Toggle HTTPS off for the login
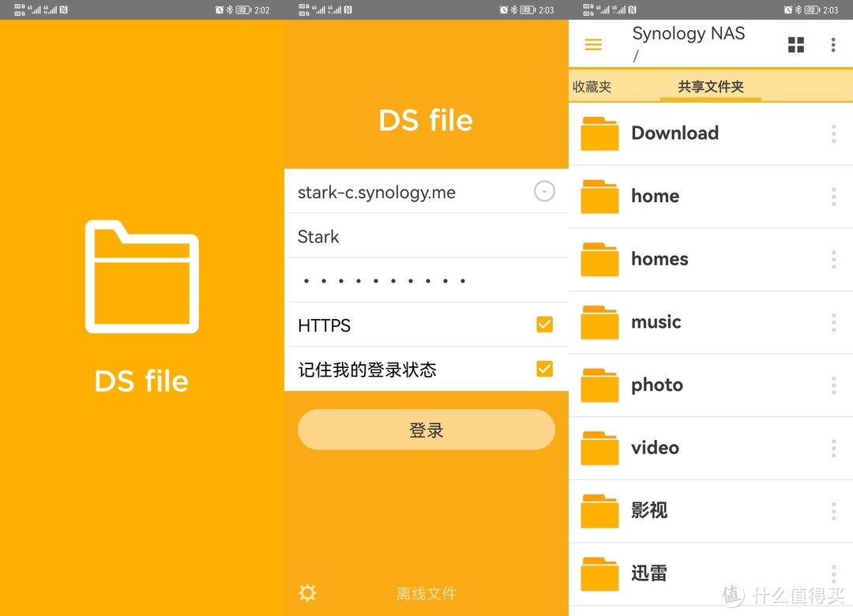This screenshot has height=616, width=853. [543, 324]
